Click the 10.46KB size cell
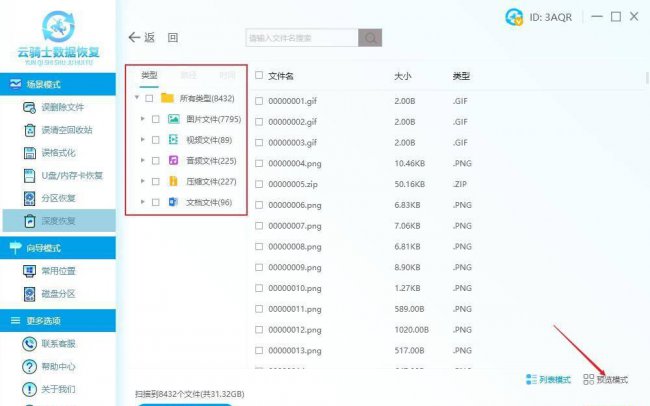 click(x=410, y=163)
